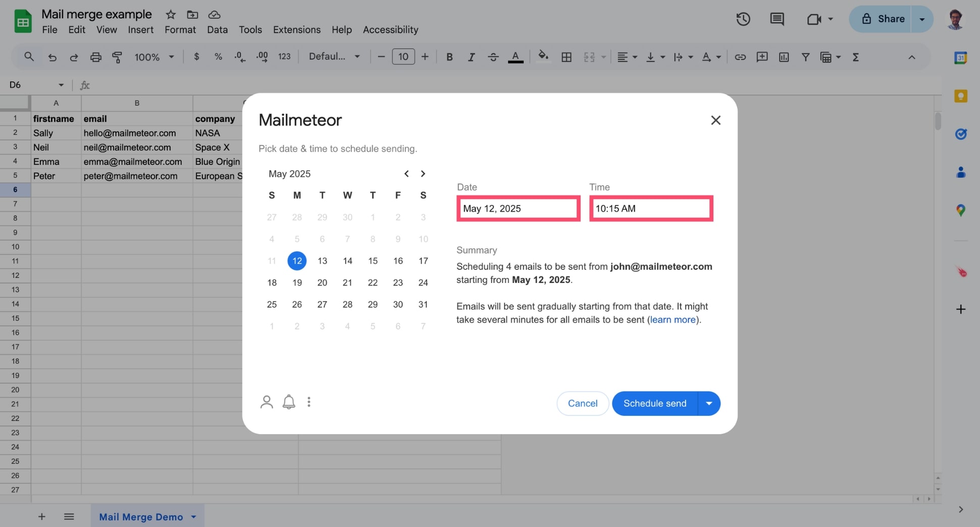Follow the learn more link
The height and width of the screenshot is (527, 980).
click(673, 319)
